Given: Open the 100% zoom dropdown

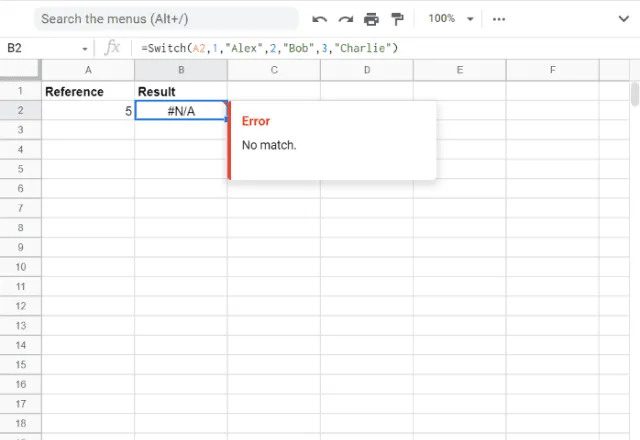Looking at the screenshot, I should [x=448, y=19].
